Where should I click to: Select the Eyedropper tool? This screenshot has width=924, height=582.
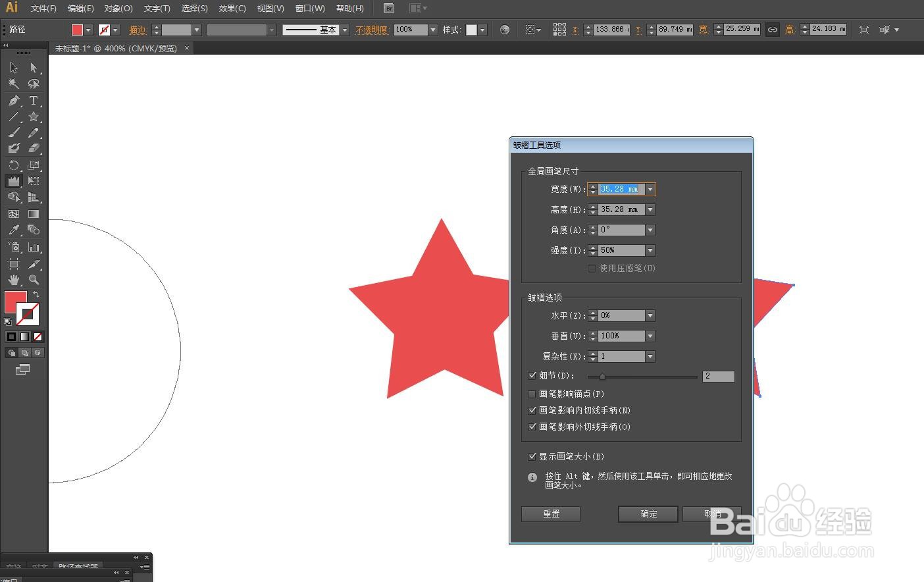pos(14,230)
